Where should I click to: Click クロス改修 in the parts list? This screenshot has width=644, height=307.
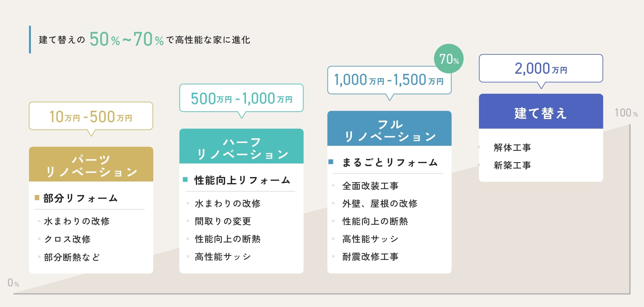tap(68, 239)
